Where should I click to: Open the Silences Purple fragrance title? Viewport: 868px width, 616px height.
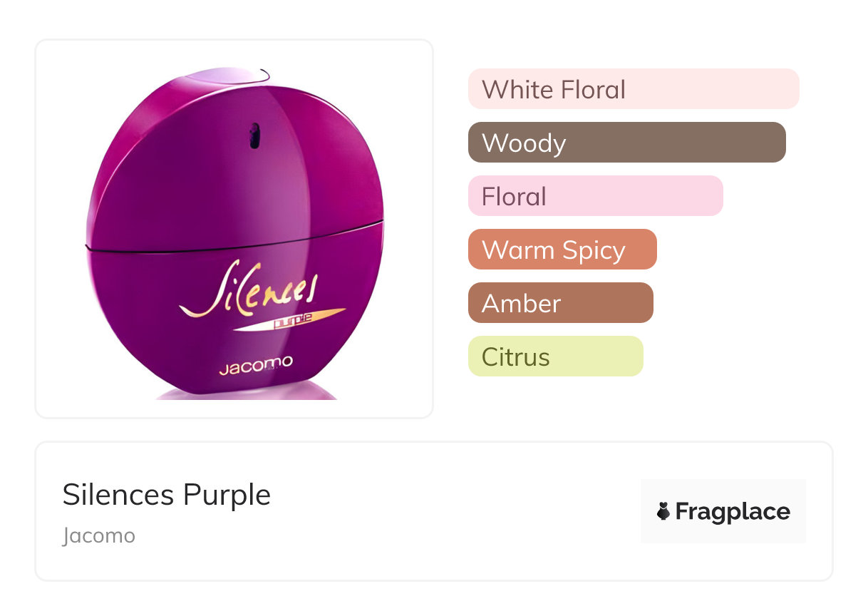[x=167, y=495]
